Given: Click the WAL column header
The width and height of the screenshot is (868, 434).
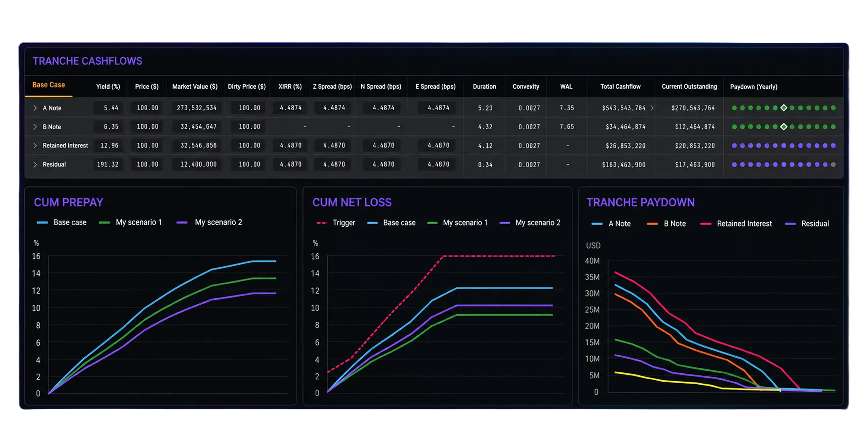Looking at the screenshot, I should (x=566, y=87).
